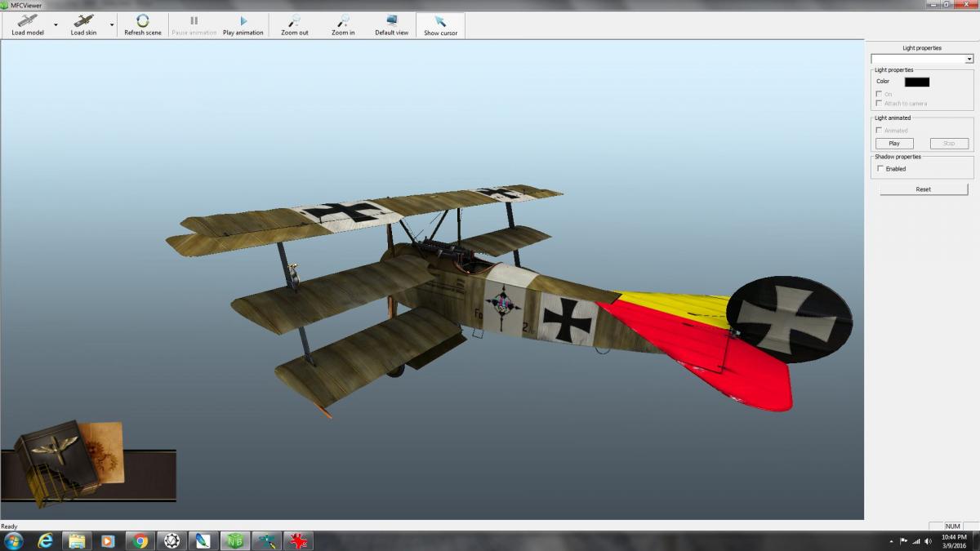Image resolution: width=980 pixels, height=551 pixels.
Task: Zoom in on the model view
Action: coord(343,21)
